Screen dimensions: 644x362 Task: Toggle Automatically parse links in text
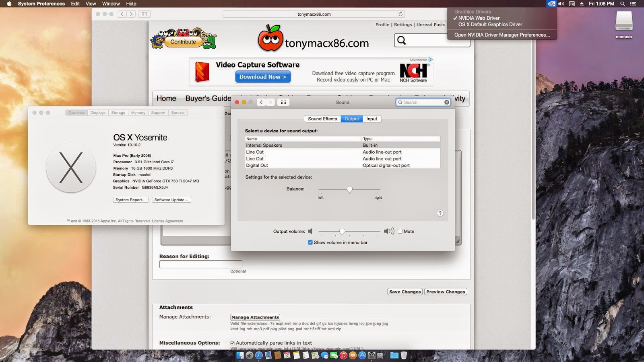(x=232, y=343)
